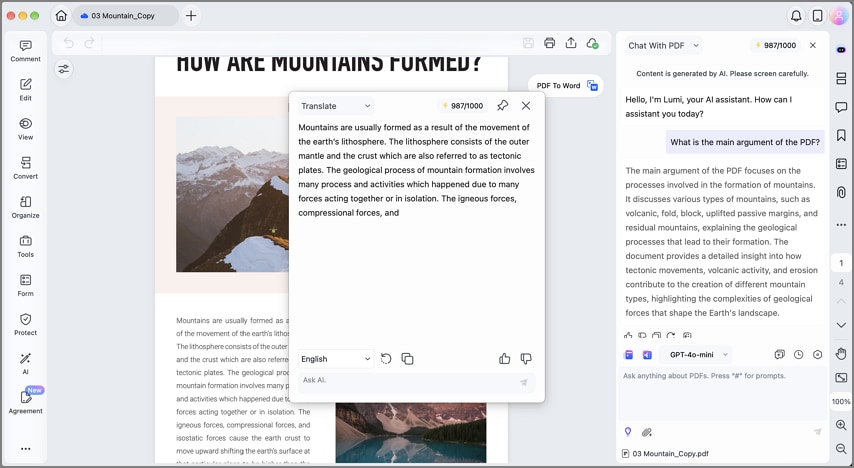The width and height of the screenshot is (854, 468).
Task: Toggle the Lumi AI assistant icon in right bar
Action: (841, 50)
